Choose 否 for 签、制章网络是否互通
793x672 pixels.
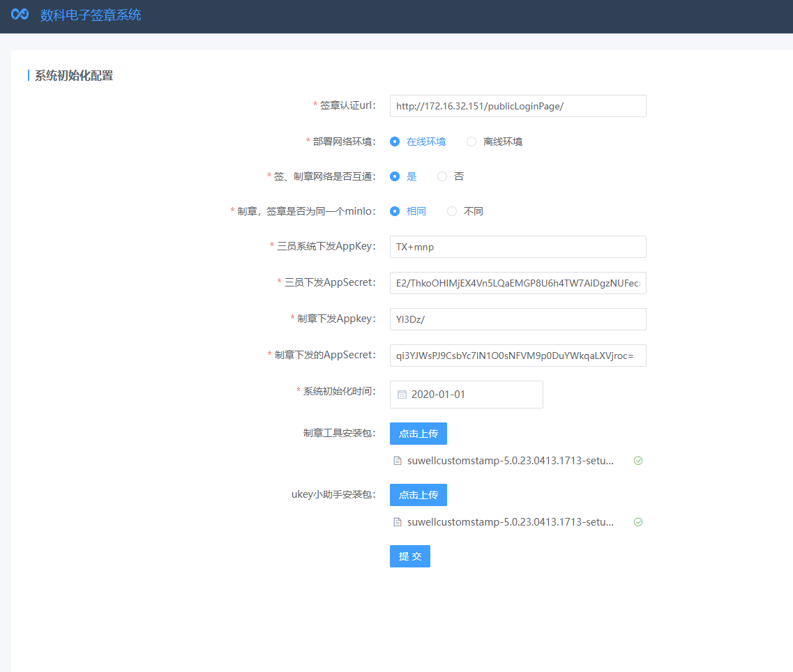[x=442, y=176]
